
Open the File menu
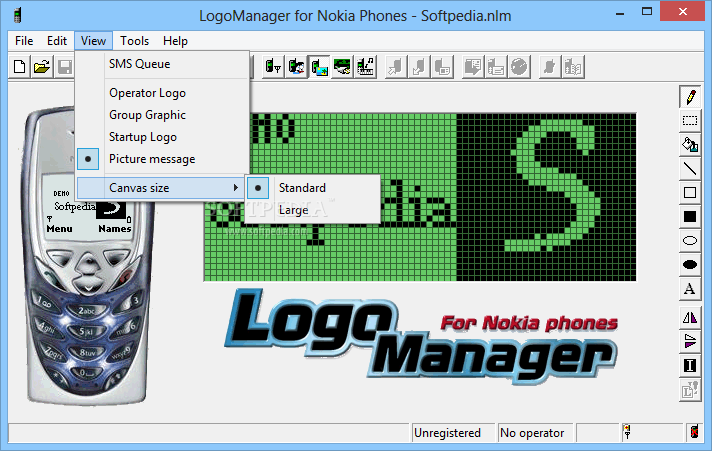[x=24, y=41]
